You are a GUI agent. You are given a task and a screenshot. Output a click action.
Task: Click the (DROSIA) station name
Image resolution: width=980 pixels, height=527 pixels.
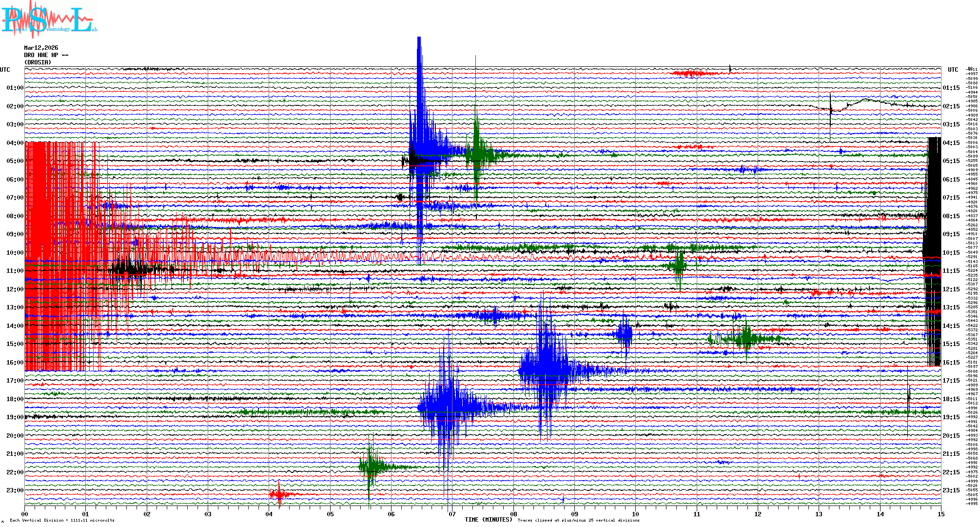click(38, 62)
